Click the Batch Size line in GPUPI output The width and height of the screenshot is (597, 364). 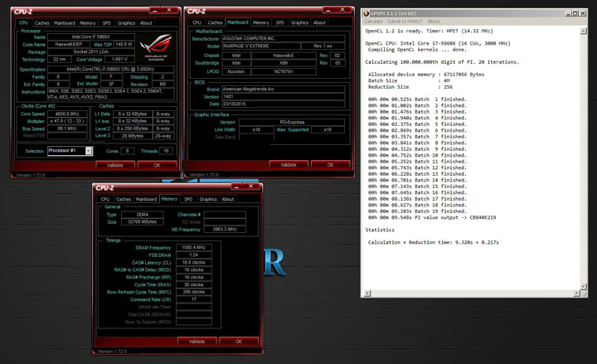(409, 80)
